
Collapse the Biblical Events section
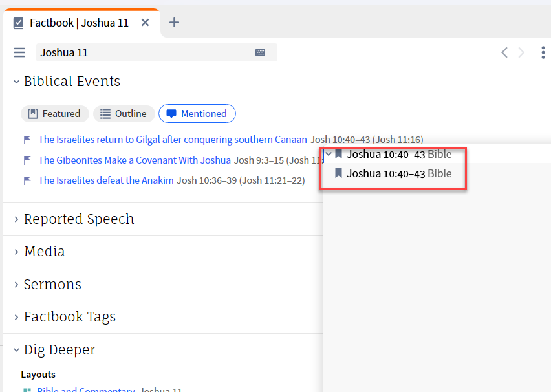(15, 82)
